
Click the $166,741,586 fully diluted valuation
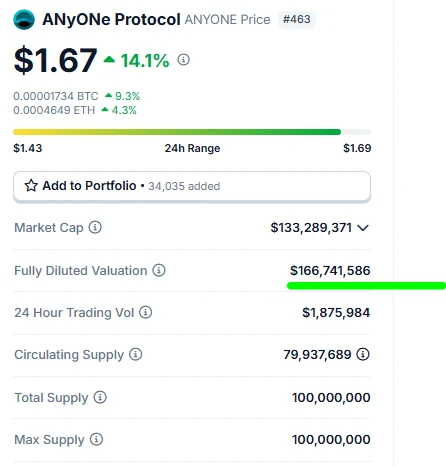330,270
